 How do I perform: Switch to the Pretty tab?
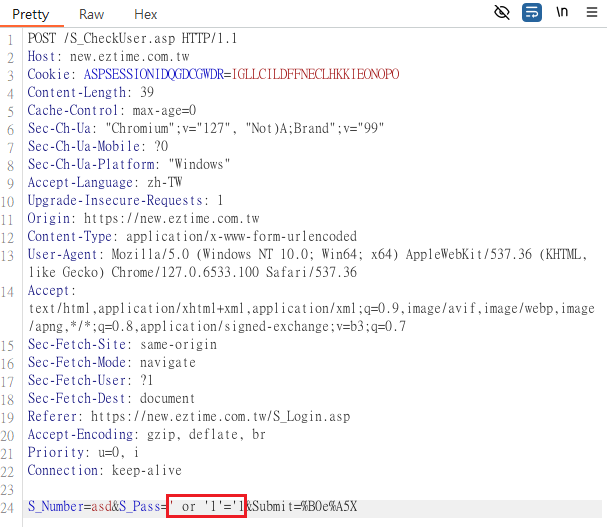[x=31, y=14]
